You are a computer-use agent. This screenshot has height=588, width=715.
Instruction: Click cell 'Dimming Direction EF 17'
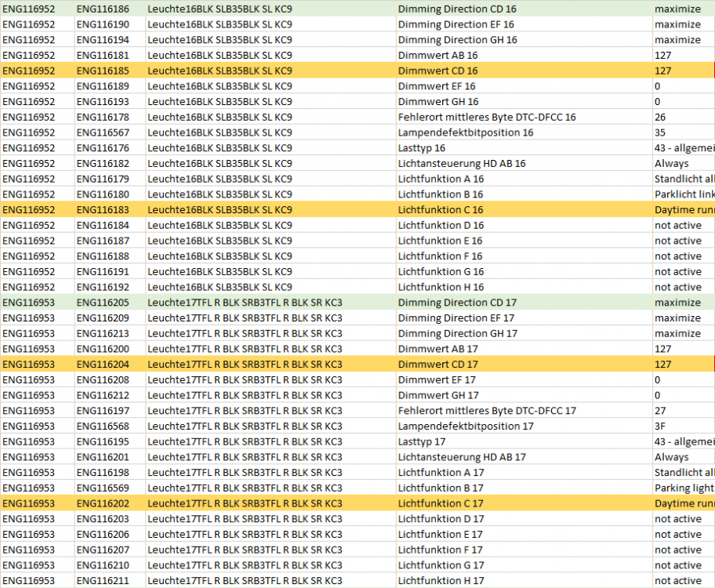[524, 318]
